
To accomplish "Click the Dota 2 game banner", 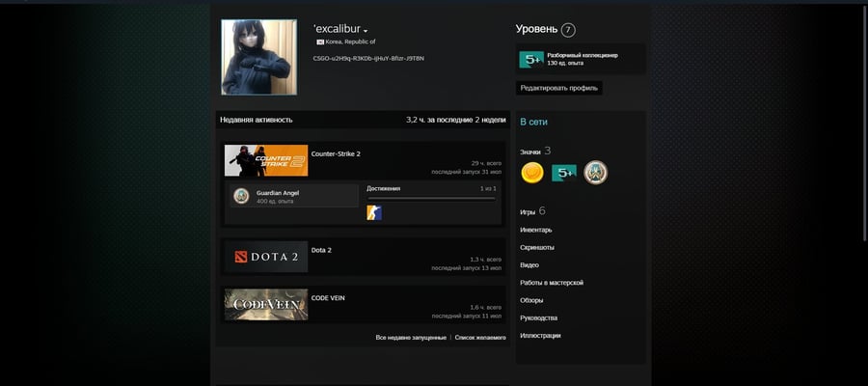I will pyautogui.click(x=266, y=257).
